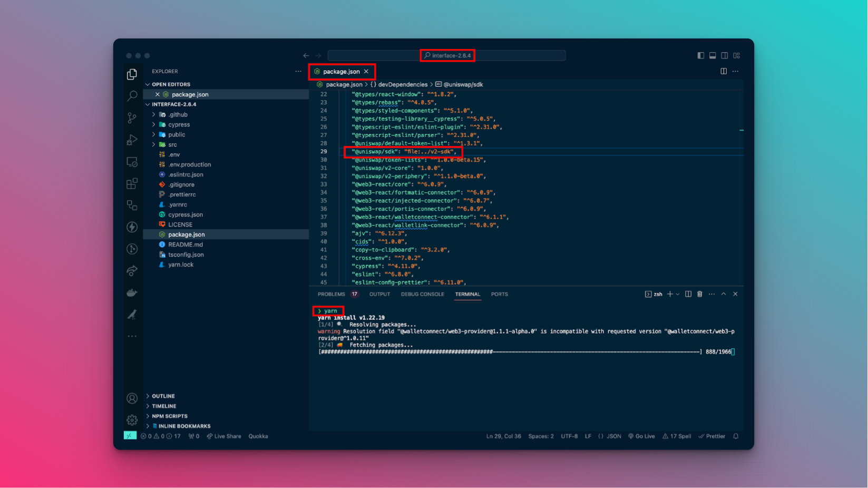
Task: Click the Spaces: 2 indentation setting
Action: (541, 436)
